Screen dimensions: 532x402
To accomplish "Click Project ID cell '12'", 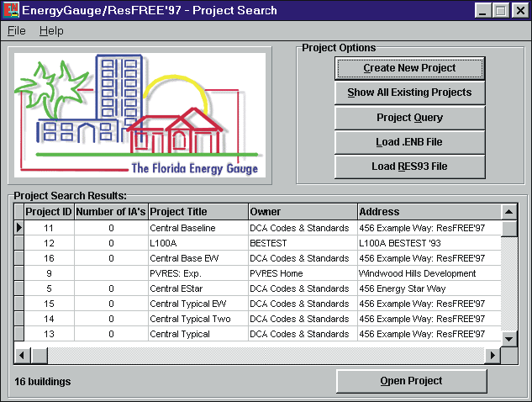I will (49, 243).
